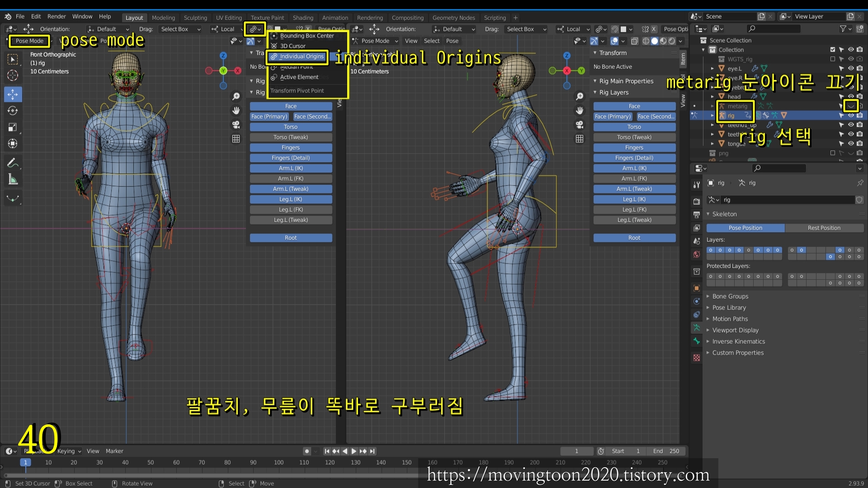Click outliner search field

[x=773, y=28]
